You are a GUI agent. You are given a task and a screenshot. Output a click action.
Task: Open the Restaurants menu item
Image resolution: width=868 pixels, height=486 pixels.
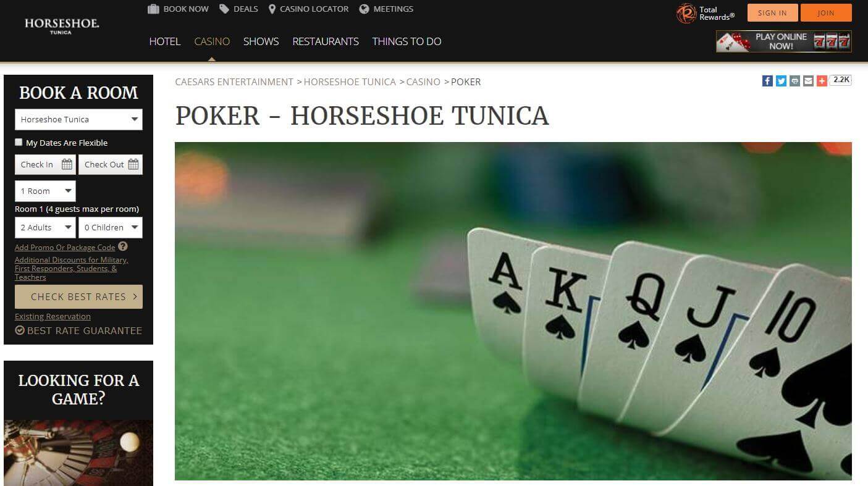coord(326,41)
